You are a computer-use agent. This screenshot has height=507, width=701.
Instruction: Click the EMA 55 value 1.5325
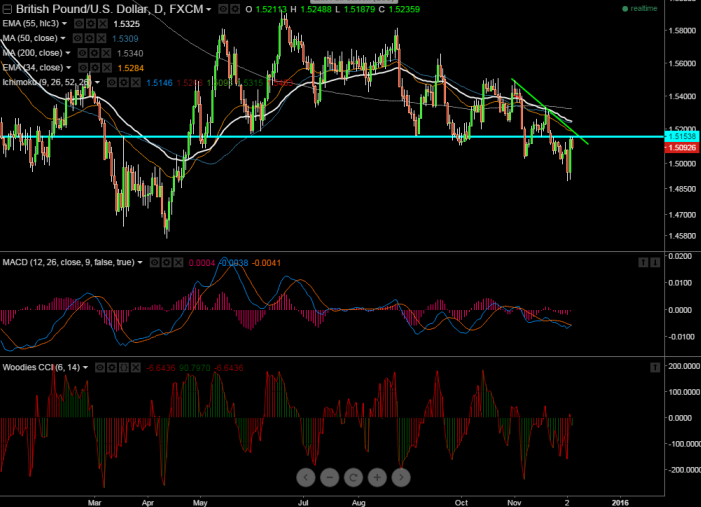click(127, 24)
